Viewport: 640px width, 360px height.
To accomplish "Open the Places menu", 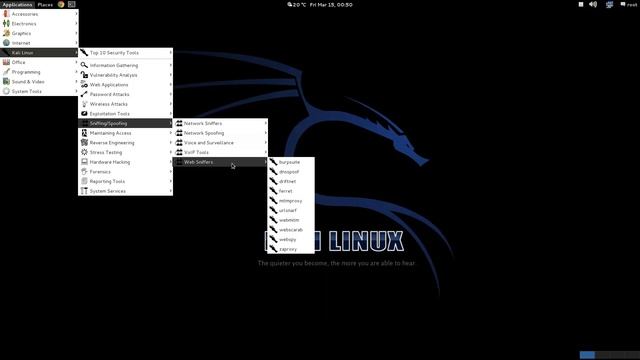I will 45,4.
